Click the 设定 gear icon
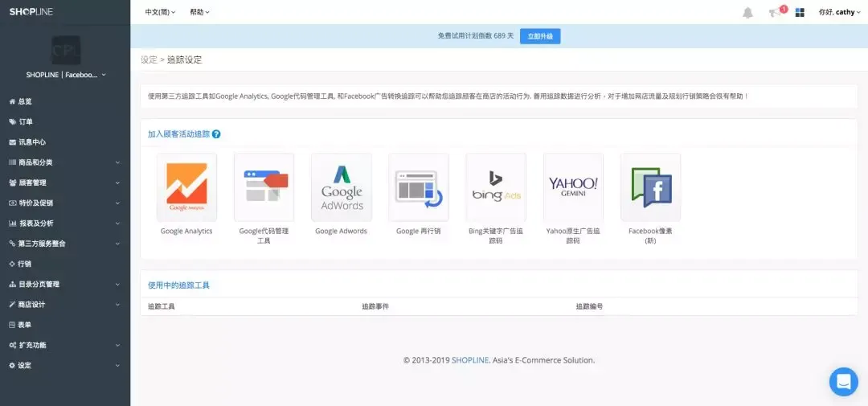 tap(12, 366)
